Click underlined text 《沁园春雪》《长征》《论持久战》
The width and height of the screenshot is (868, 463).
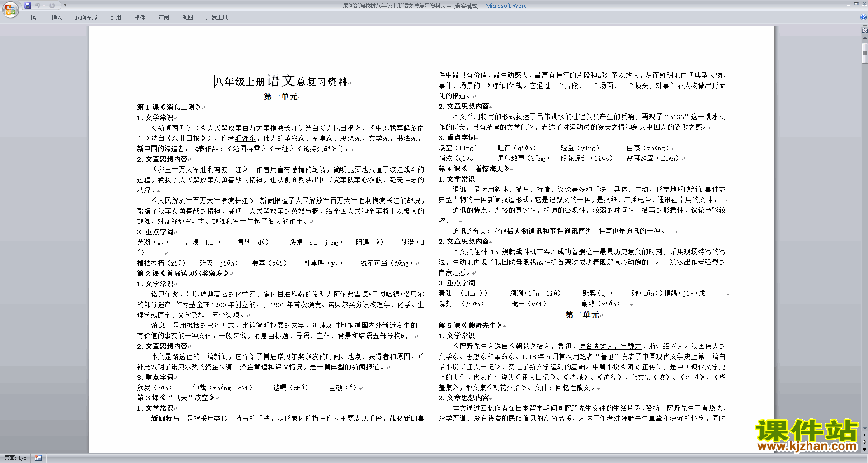pyautogui.click(x=281, y=149)
